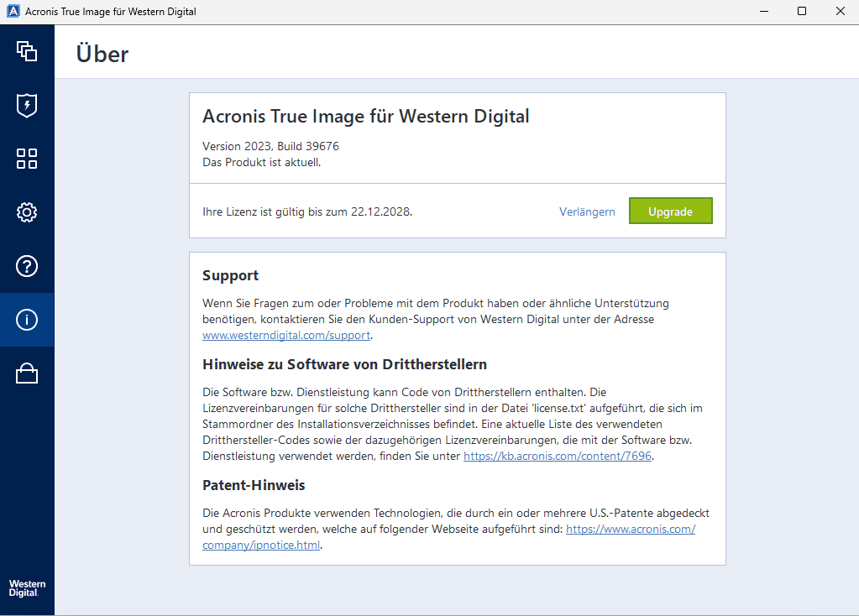Open the store bag icon
Screen dimensions: 859x616
coord(27,373)
